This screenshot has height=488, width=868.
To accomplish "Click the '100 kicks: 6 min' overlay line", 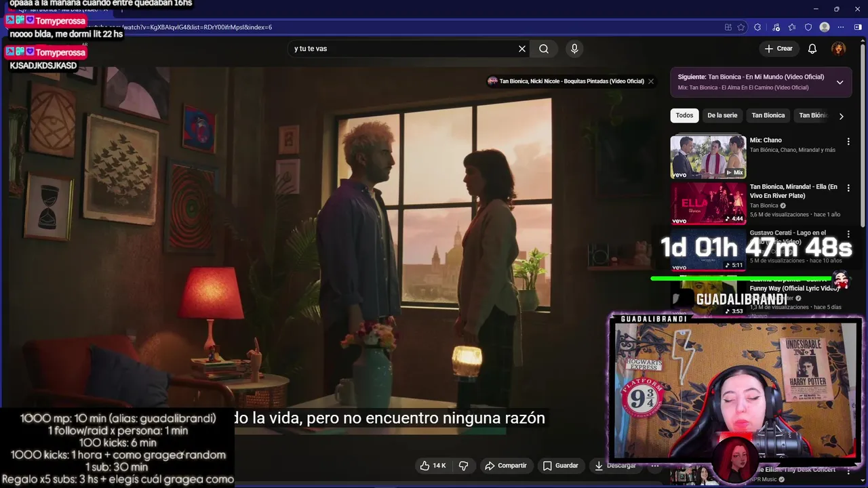I will [x=117, y=443].
